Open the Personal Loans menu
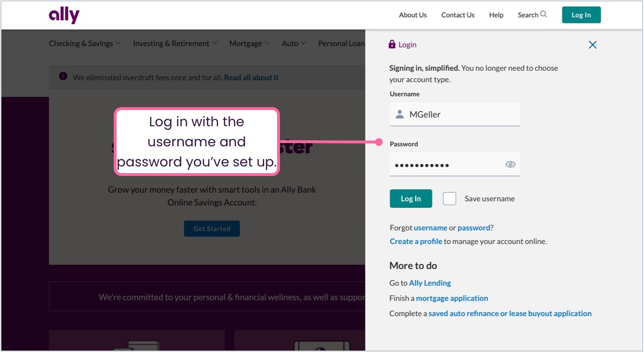Image resolution: width=644 pixels, height=352 pixels. (x=342, y=44)
